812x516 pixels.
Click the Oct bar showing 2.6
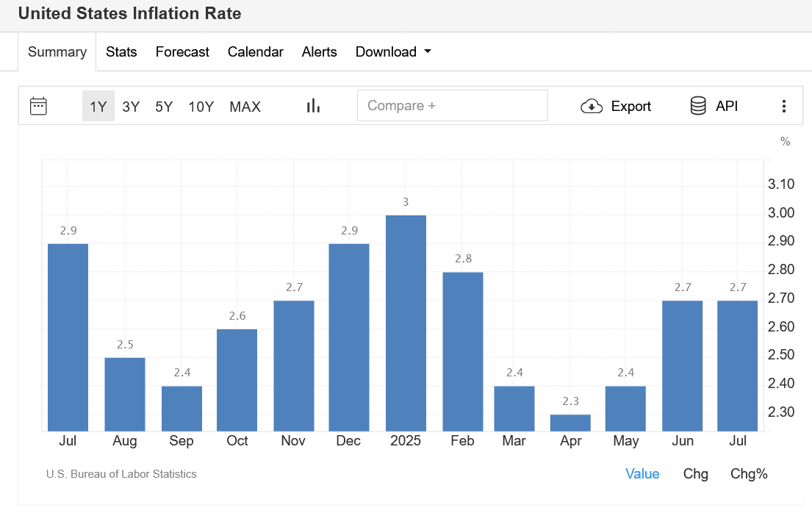click(237, 380)
